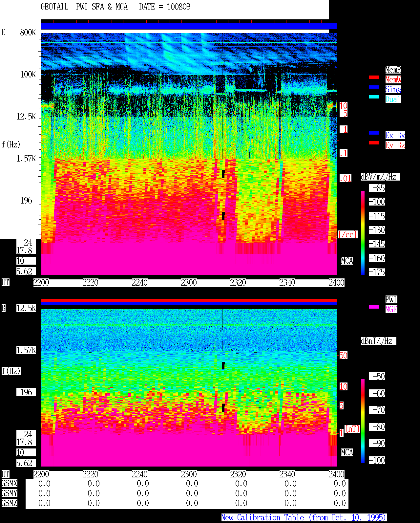Click the red MemW legend swatch
420x523 pixels.
pyautogui.click(x=374, y=77)
